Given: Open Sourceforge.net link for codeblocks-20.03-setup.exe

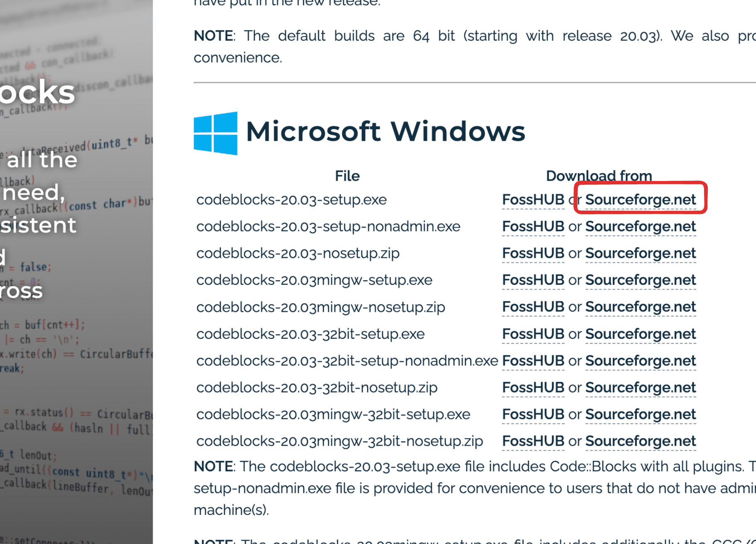Looking at the screenshot, I should coord(641,200).
